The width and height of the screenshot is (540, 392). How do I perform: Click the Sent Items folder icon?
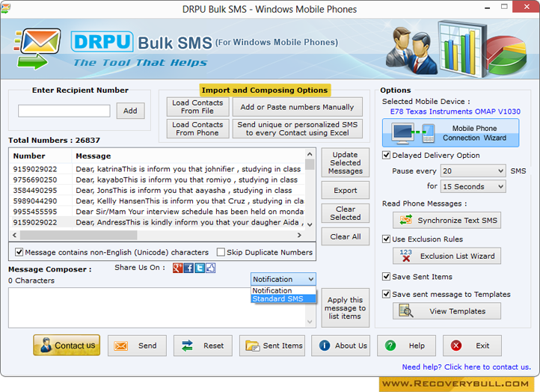253,346
